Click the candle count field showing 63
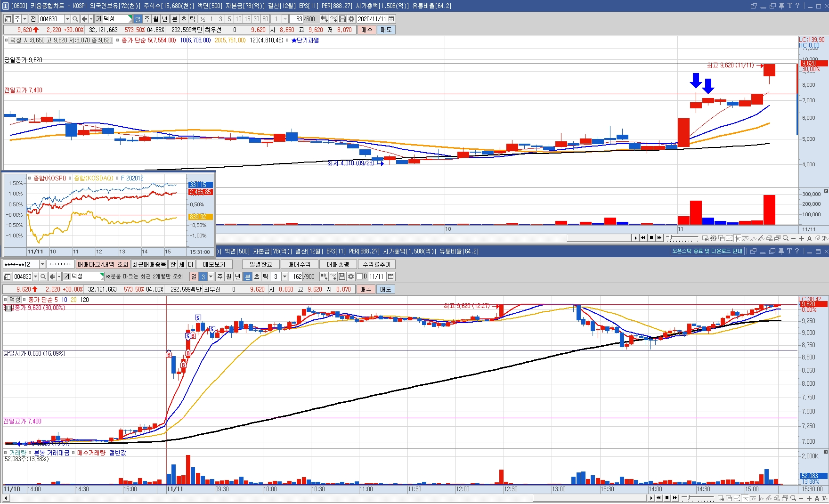829x504 pixels. click(297, 19)
